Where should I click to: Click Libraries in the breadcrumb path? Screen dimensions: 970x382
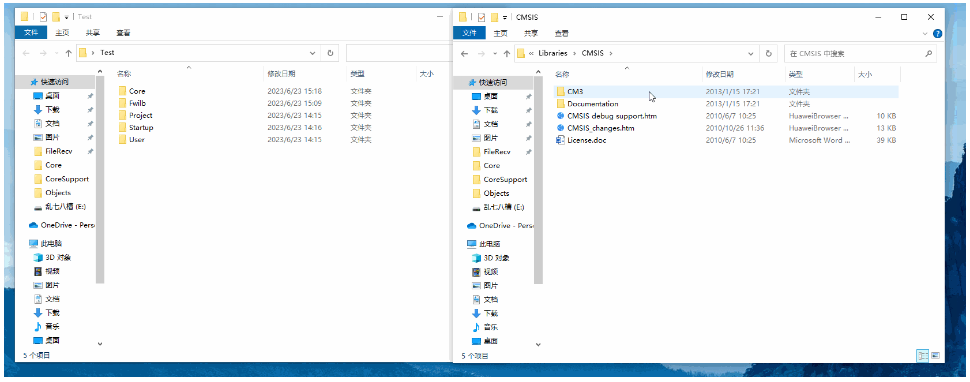point(552,53)
